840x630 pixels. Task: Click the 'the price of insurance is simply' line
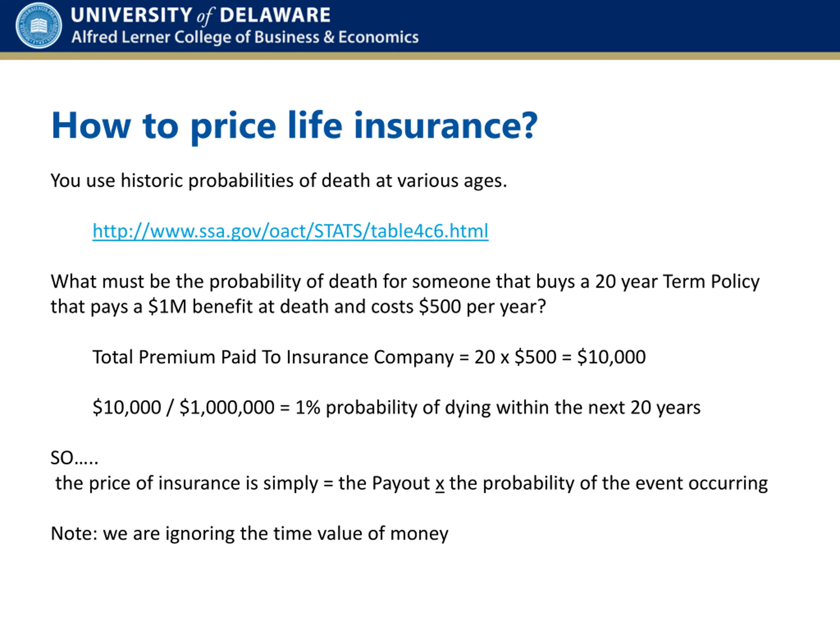click(x=186, y=483)
